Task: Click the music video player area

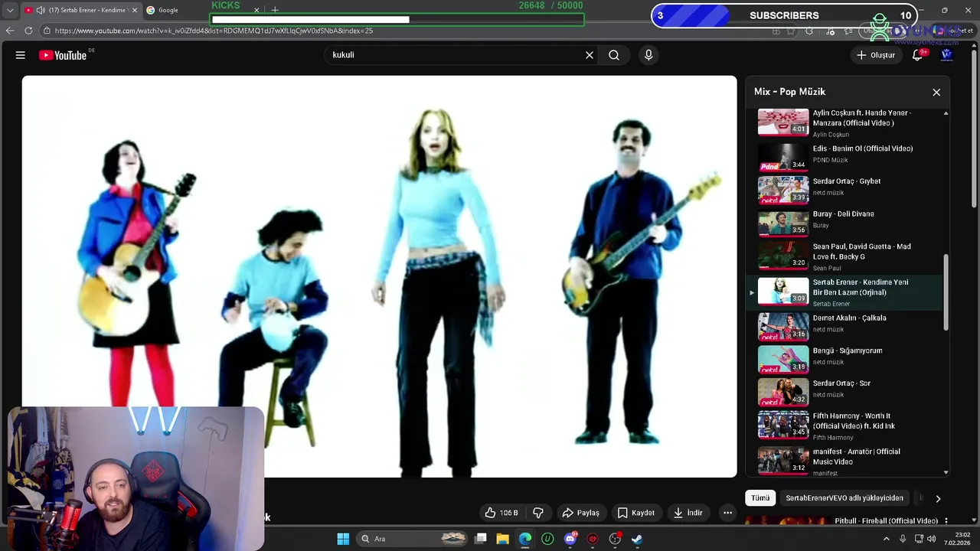Action: (379, 276)
